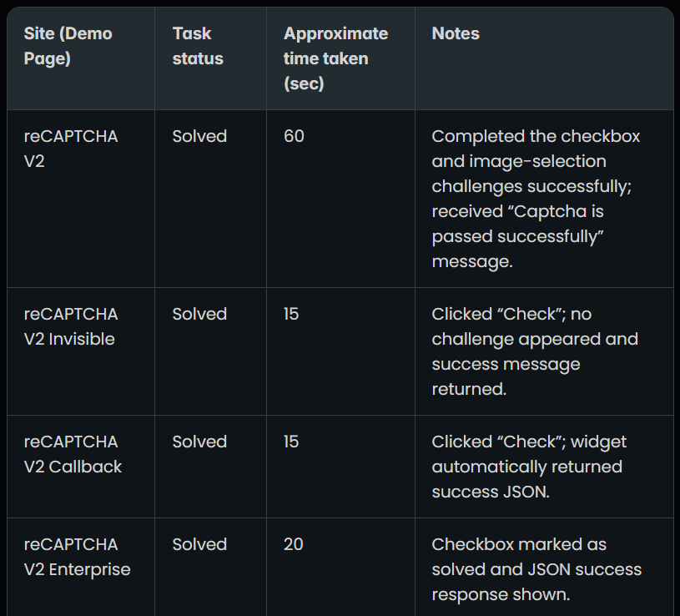Click the note about image-selection challenges

click(536, 199)
